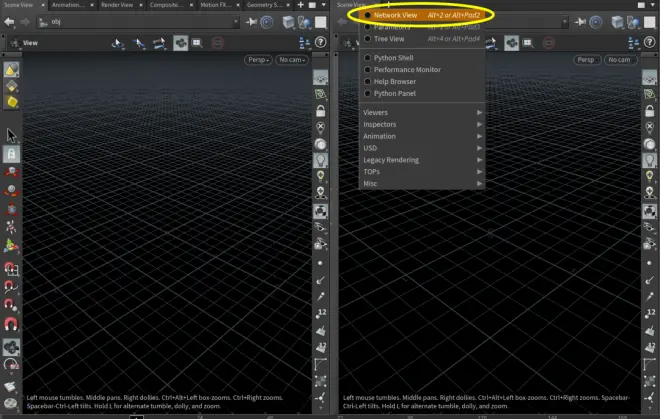
Task: Show point numbers in left pane display bar
Action: point(321,313)
